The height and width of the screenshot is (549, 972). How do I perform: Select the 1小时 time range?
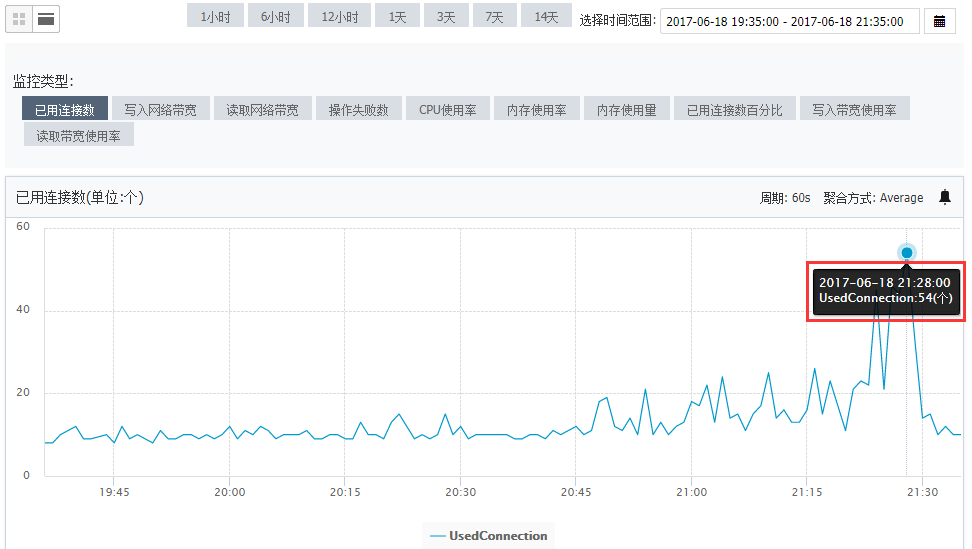tap(216, 15)
